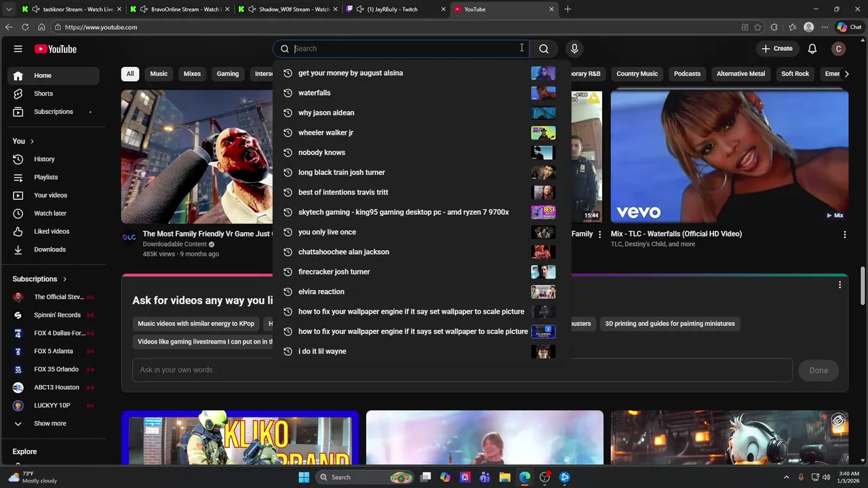Select the Country Music chip
The image size is (868, 488).
tap(637, 74)
